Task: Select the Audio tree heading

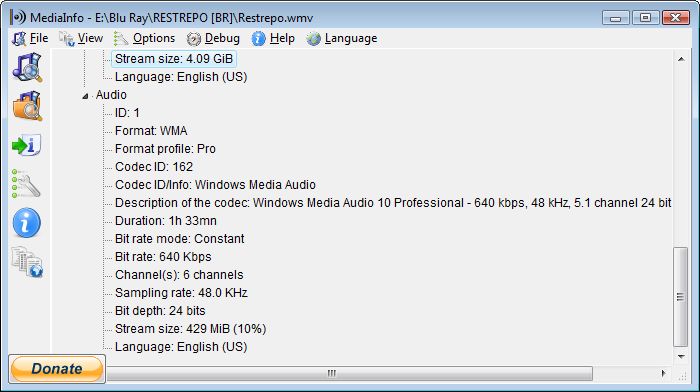Action: [111, 95]
